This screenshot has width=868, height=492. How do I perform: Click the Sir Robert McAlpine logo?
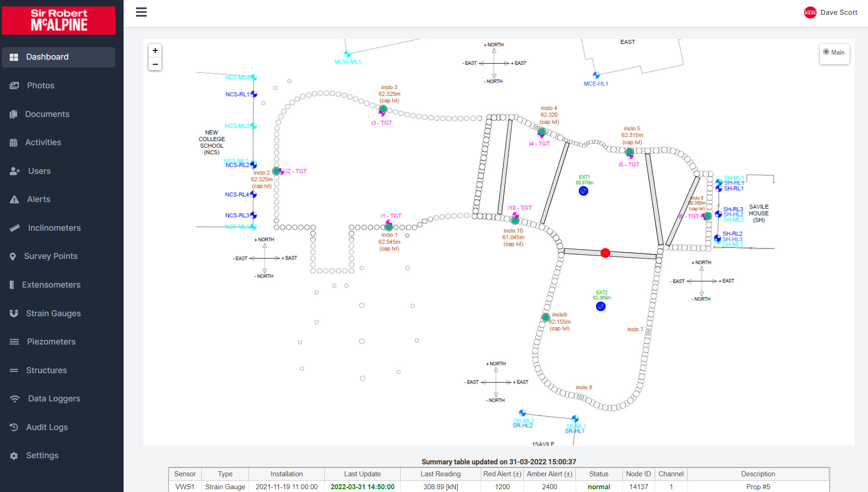pyautogui.click(x=59, y=20)
